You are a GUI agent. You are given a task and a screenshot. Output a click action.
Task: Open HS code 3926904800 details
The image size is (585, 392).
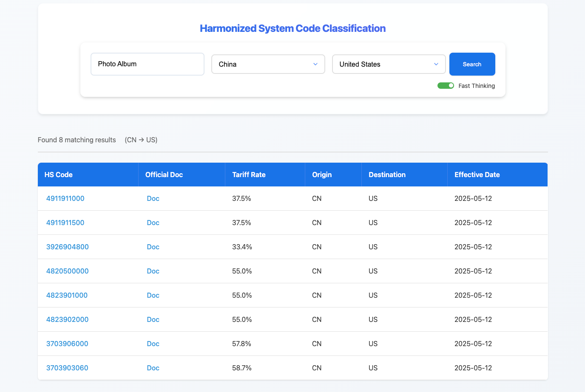coord(67,247)
